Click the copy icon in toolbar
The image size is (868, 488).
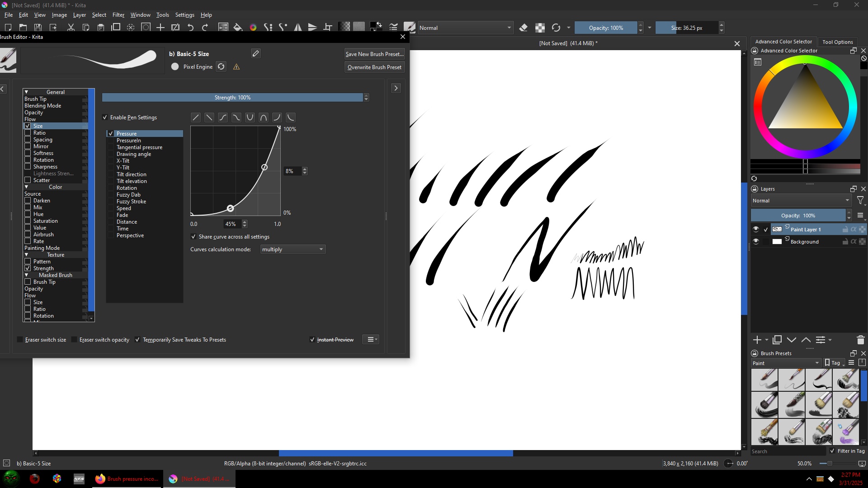click(x=86, y=28)
